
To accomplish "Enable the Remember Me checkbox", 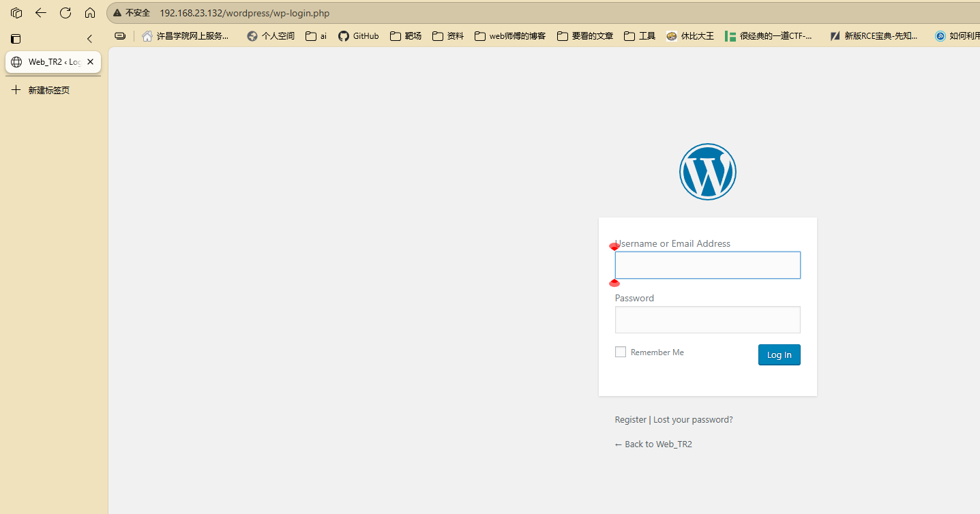I will pyautogui.click(x=621, y=352).
